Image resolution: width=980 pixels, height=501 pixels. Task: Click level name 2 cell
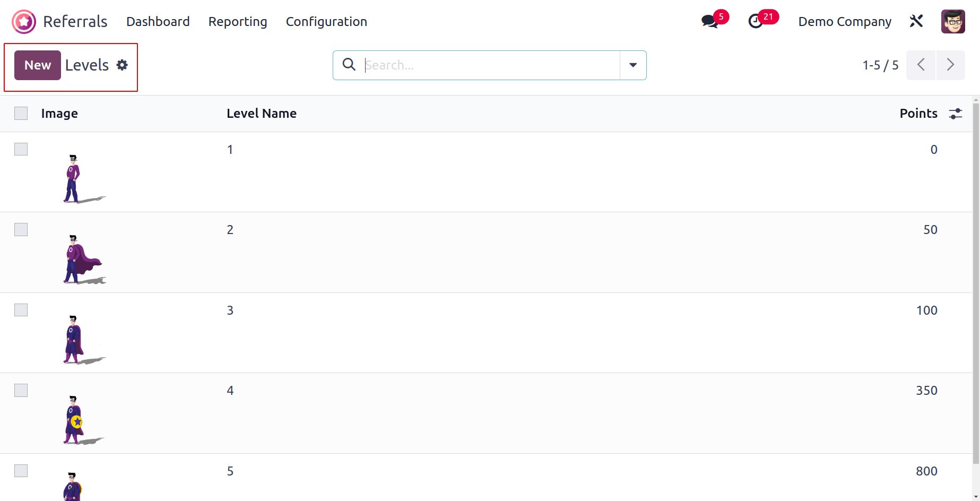230,230
